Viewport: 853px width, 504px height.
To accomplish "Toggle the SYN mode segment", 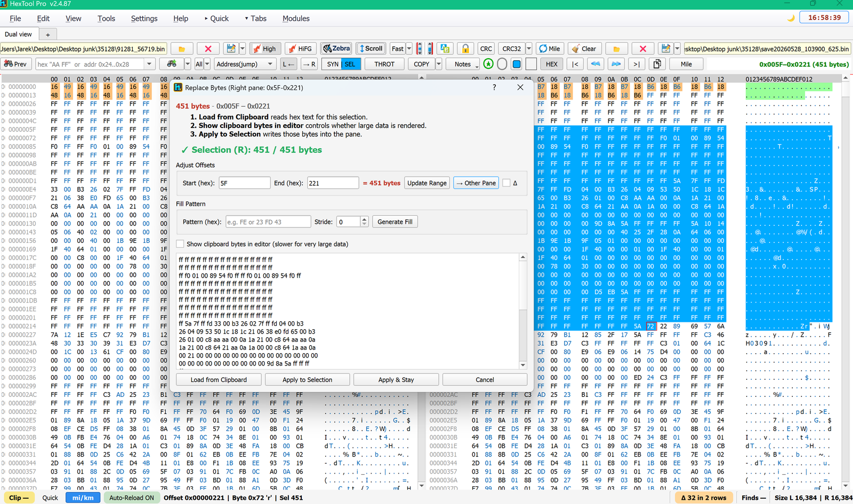I will (x=333, y=64).
